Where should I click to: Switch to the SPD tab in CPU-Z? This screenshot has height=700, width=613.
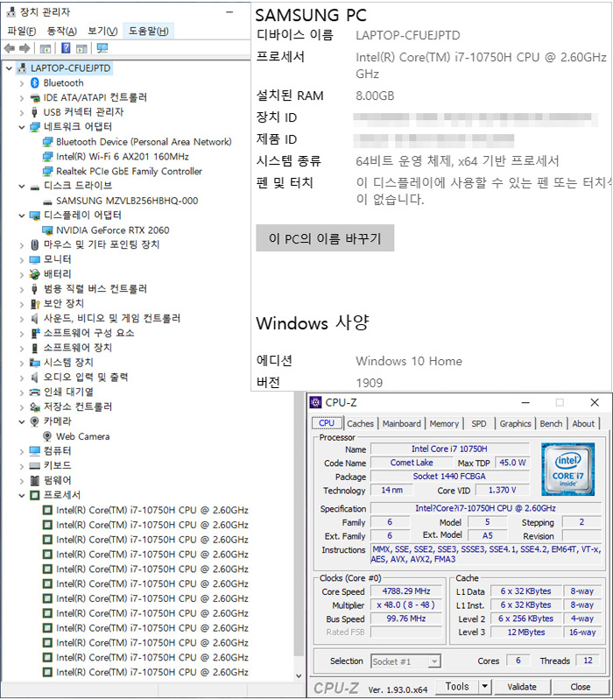[x=479, y=424]
